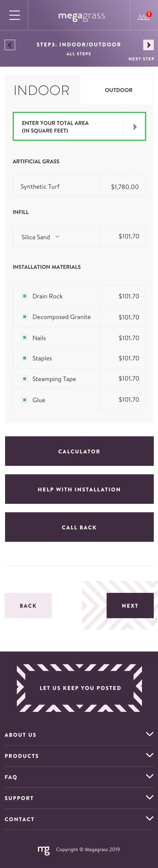158x868 pixels.
Task: Expand the Contact footer section
Action: (x=79, y=819)
